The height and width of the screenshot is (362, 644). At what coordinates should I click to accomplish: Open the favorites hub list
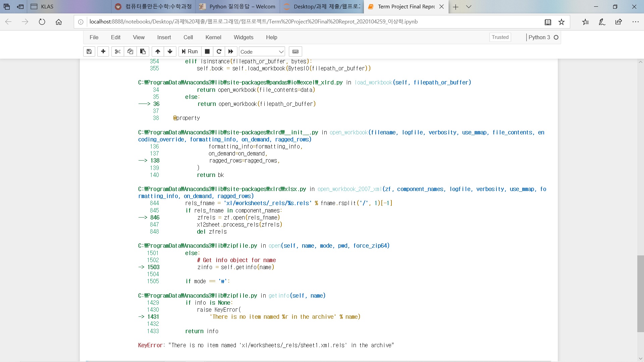pyautogui.click(x=586, y=22)
